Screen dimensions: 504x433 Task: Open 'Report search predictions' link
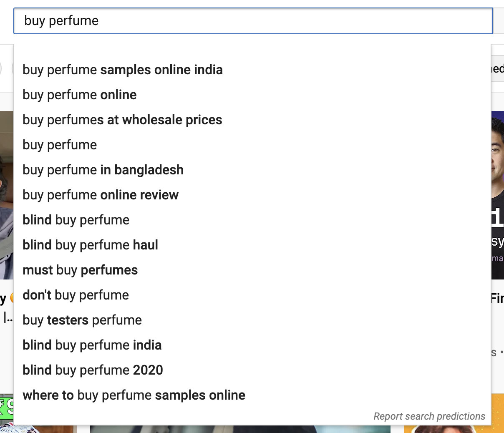[429, 416]
